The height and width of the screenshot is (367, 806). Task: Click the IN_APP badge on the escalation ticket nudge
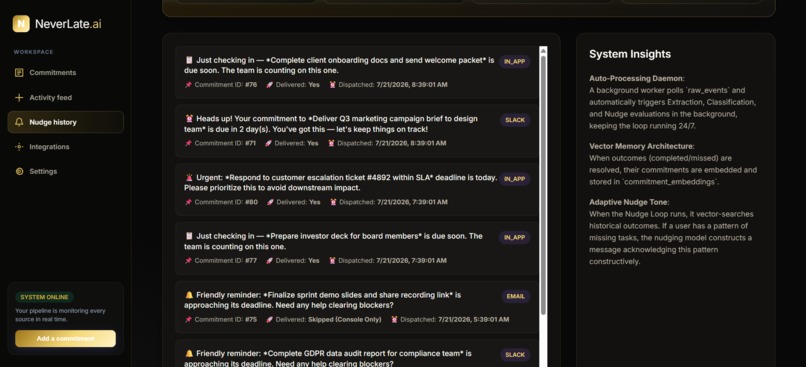514,179
